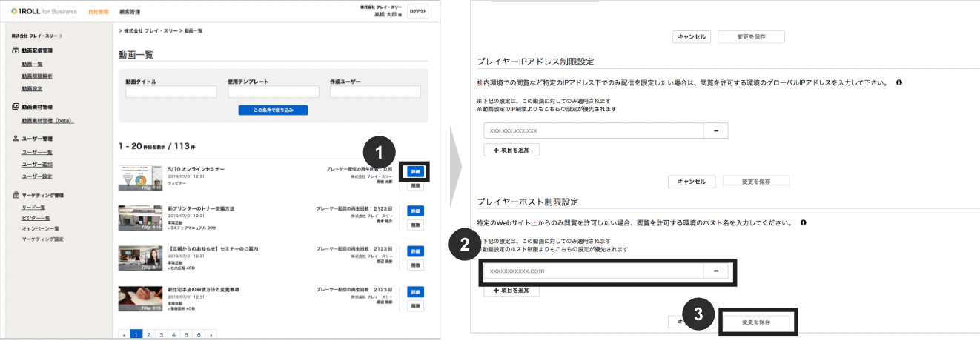Viewport: 980px width, 341px height.
Task: Go to pagination page 4
Action: (173, 334)
